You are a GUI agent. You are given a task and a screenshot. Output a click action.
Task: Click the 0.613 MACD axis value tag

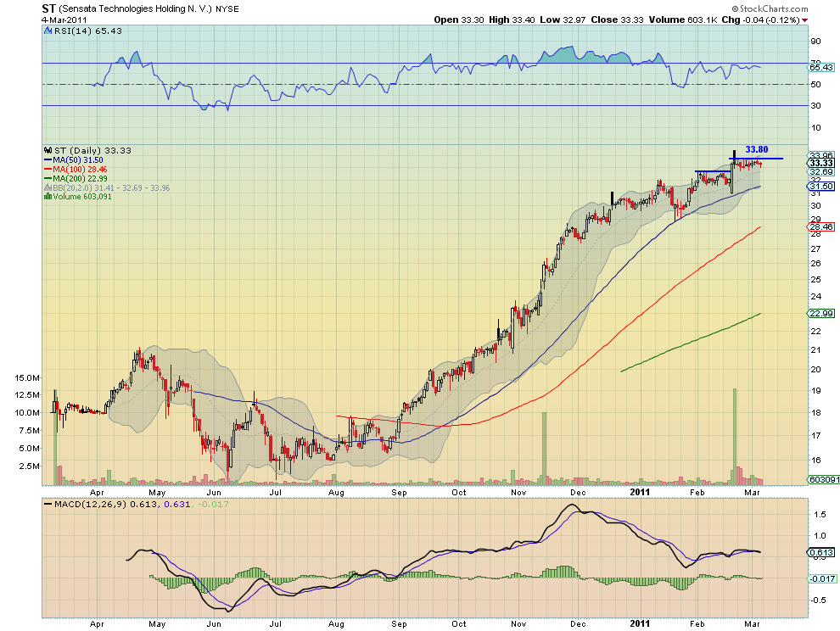[821, 553]
